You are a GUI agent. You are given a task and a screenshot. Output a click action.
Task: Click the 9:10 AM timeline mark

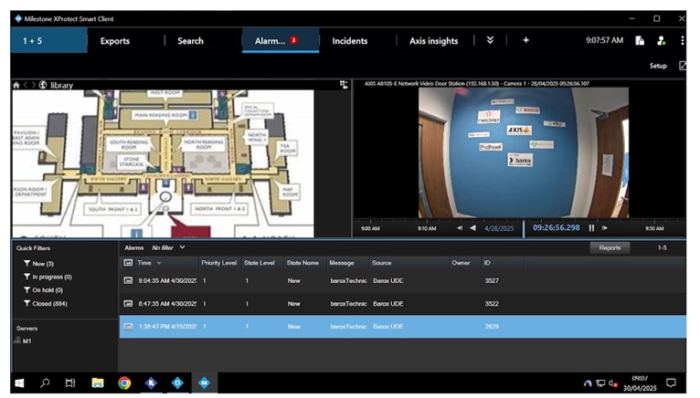[x=427, y=228]
